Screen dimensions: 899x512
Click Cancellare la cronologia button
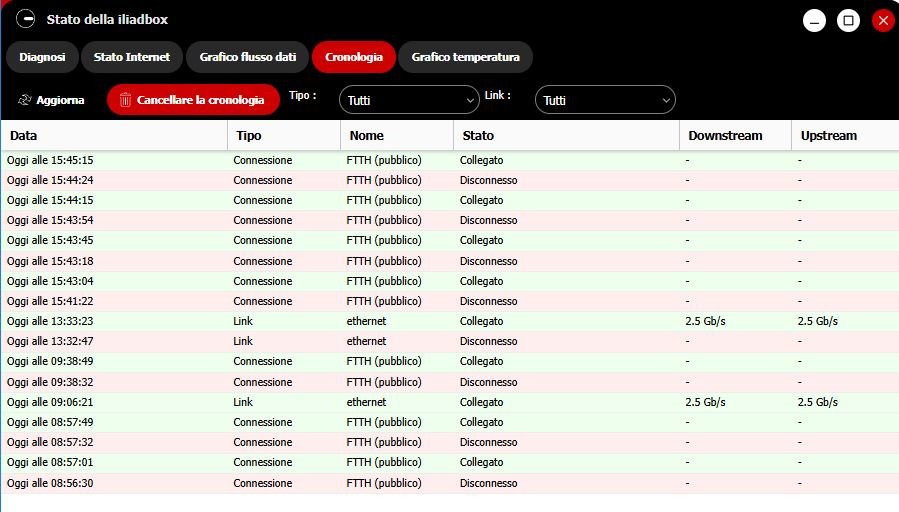(x=193, y=100)
